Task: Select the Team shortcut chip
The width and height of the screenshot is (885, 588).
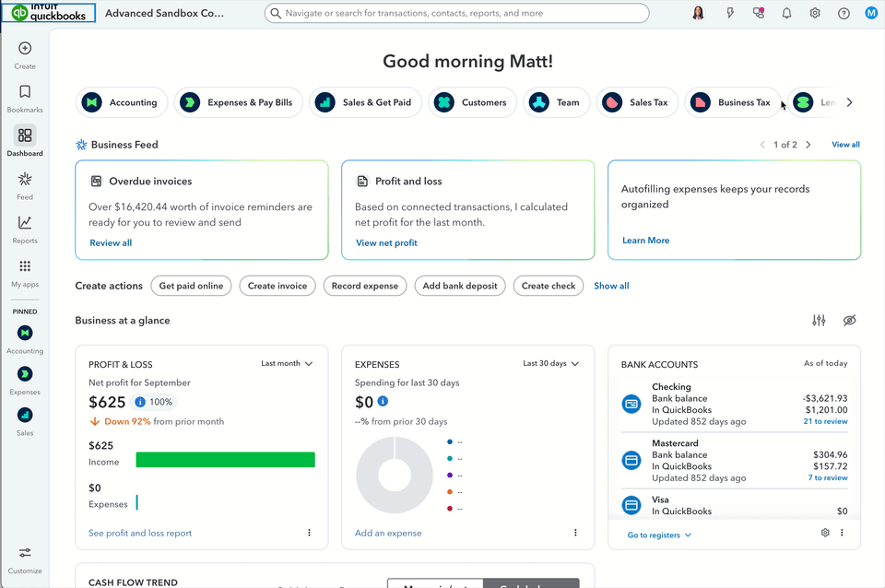Action: point(557,102)
